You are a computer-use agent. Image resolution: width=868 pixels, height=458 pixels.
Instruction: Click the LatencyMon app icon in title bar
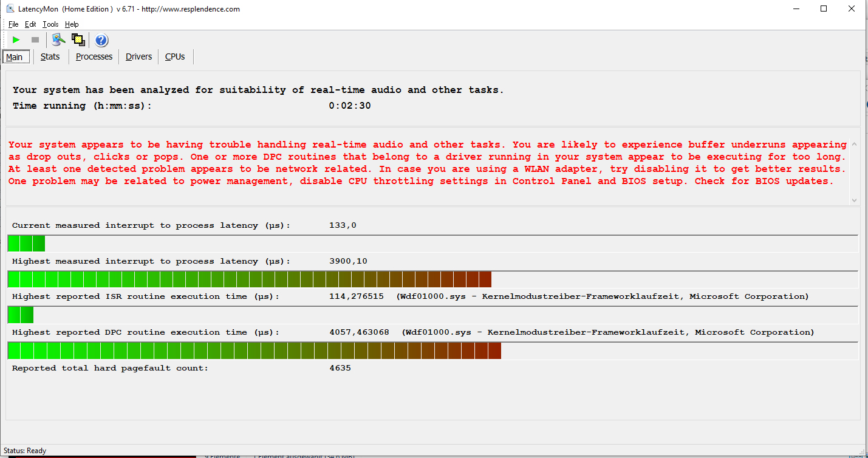point(10,9)
